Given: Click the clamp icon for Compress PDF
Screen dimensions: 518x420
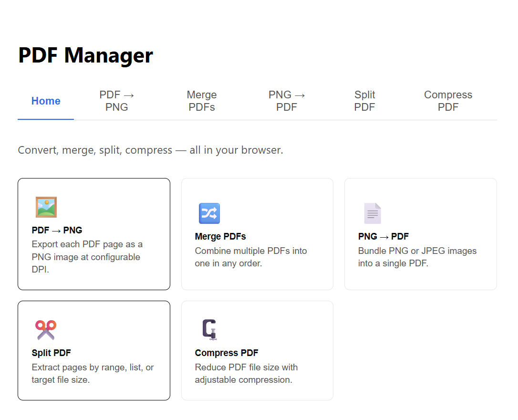Looking at the screenshot, I should [209, 330].
